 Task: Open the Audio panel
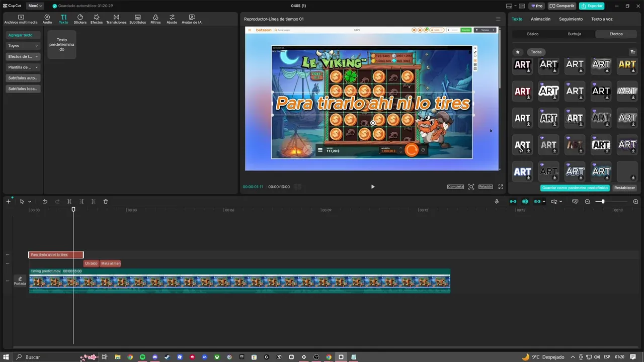(x=47, y=19)
